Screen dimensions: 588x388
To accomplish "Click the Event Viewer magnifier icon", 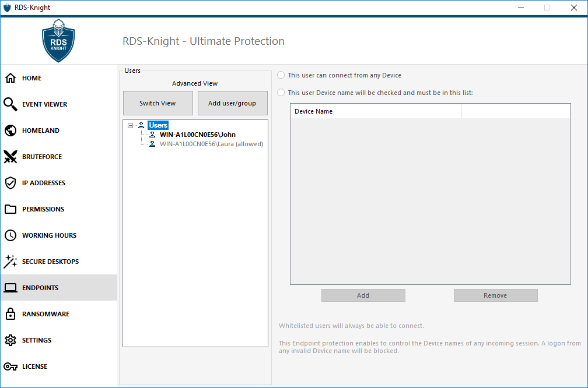I will click(x=10, y=104).
